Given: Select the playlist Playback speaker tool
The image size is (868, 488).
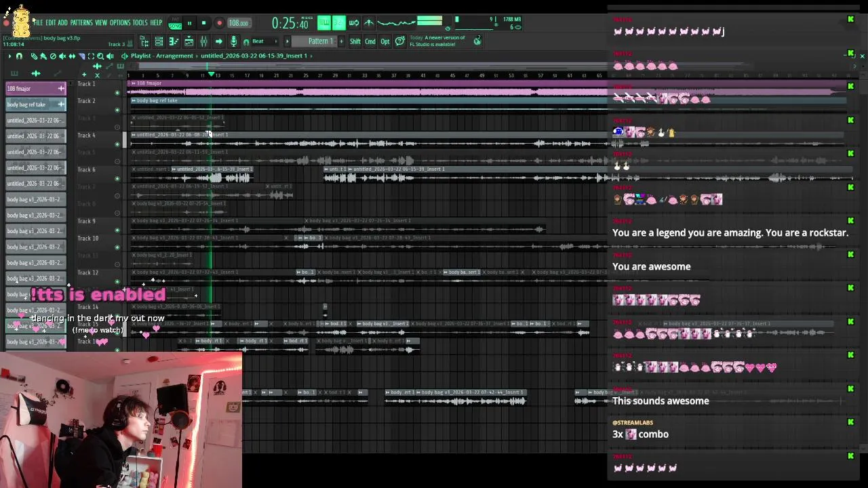Looking at the screenshot, I should (110, 56).
